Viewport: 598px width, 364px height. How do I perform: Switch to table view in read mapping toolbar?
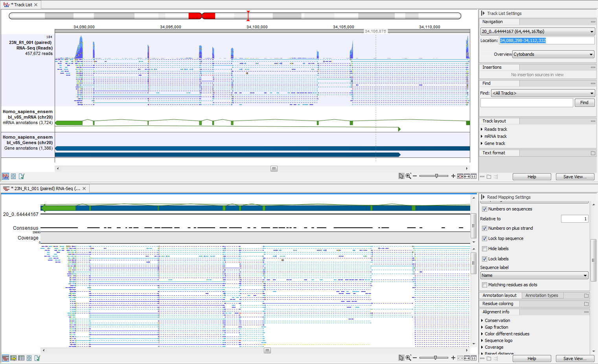(x=21, y=358)
